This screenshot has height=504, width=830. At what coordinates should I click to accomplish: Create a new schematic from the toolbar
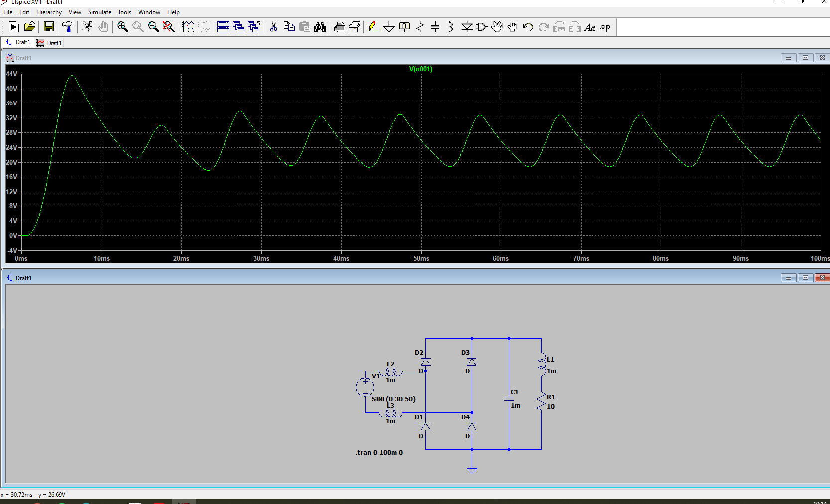(14, 27)
